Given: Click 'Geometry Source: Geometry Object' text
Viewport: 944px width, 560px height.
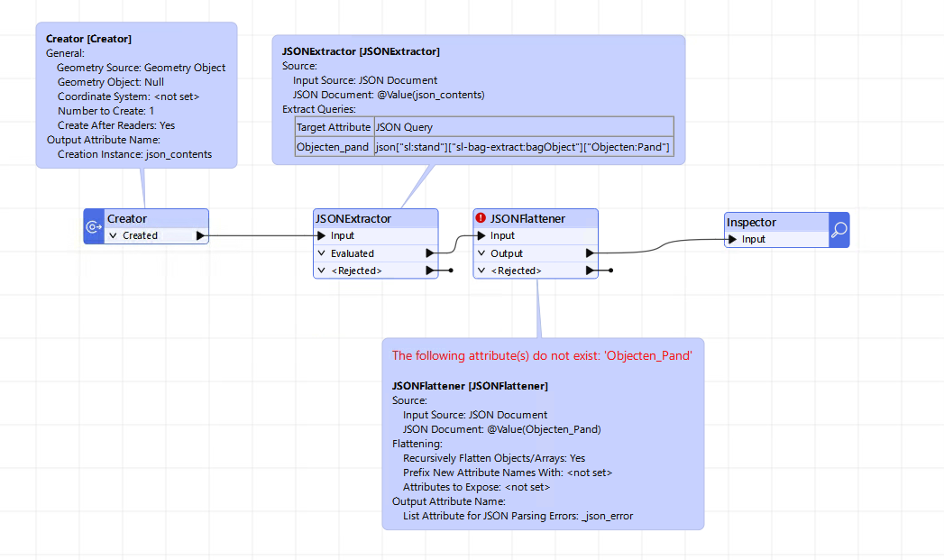Looking at the screenshot, I should point(141,68).
